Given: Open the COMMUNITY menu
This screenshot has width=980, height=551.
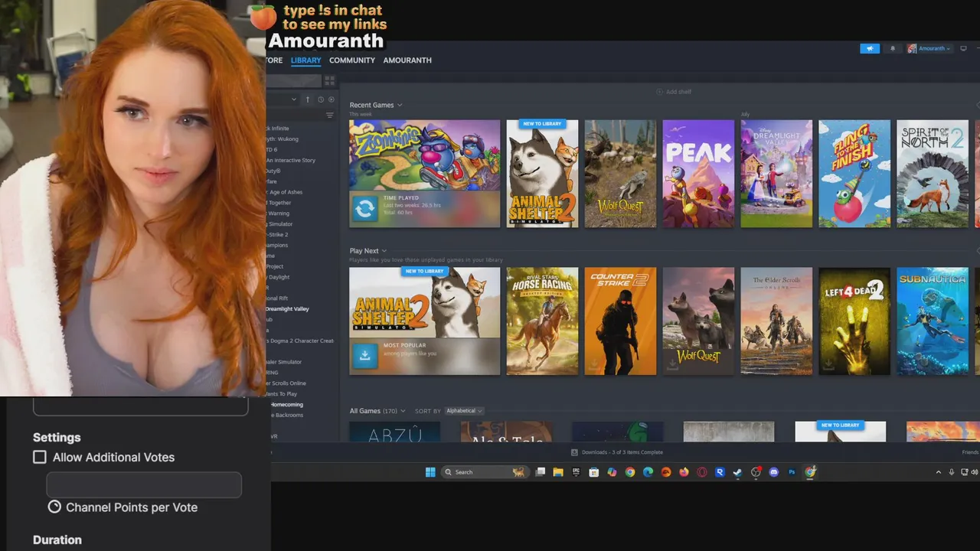Looking at the screenshot, I should [352, 60].
